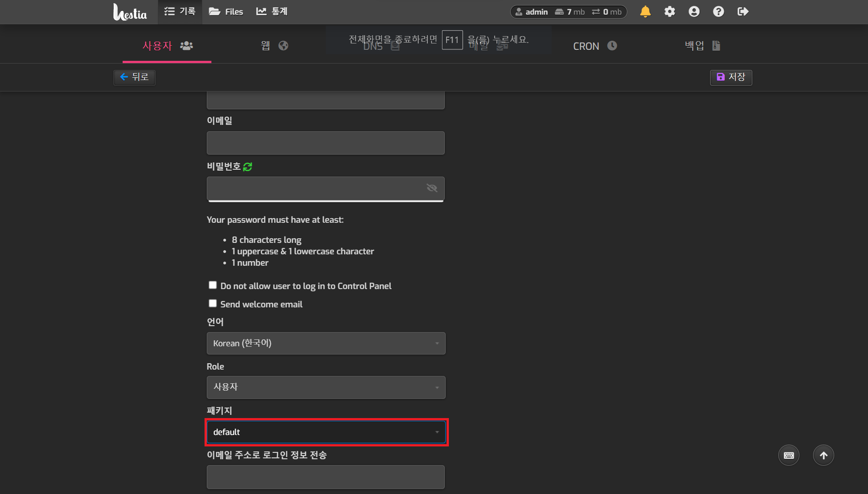Open the 언어 language dropdown
Viewport: 868px width, 494px height.
[325, 343]
